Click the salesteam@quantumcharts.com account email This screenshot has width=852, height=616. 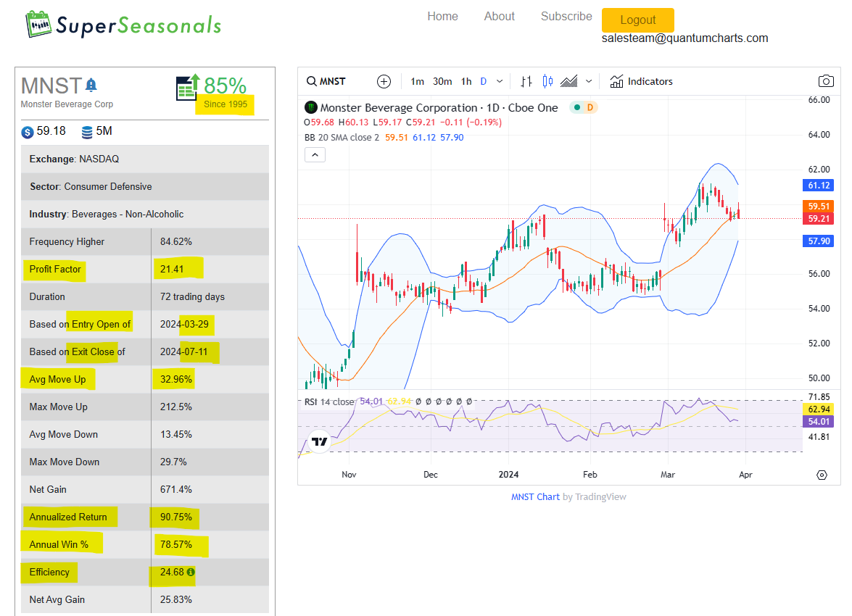point(685,38)
